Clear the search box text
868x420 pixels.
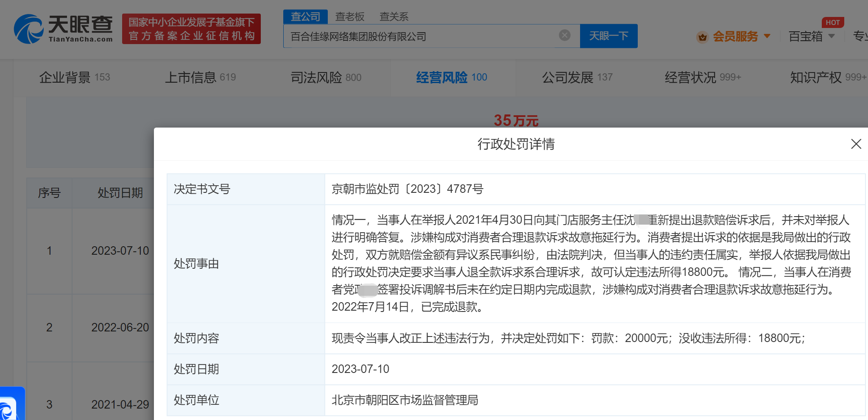pos(564,35)
